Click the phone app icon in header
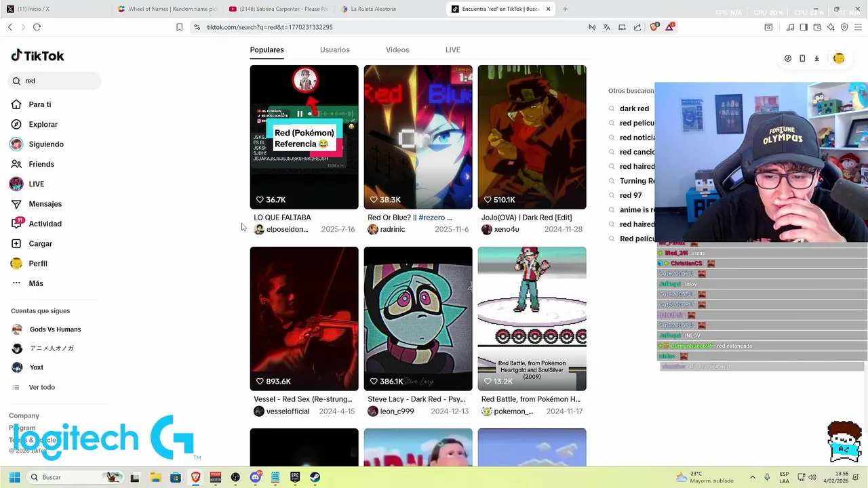This screenshot has width=868, height=488. click(x=802, y=58)
